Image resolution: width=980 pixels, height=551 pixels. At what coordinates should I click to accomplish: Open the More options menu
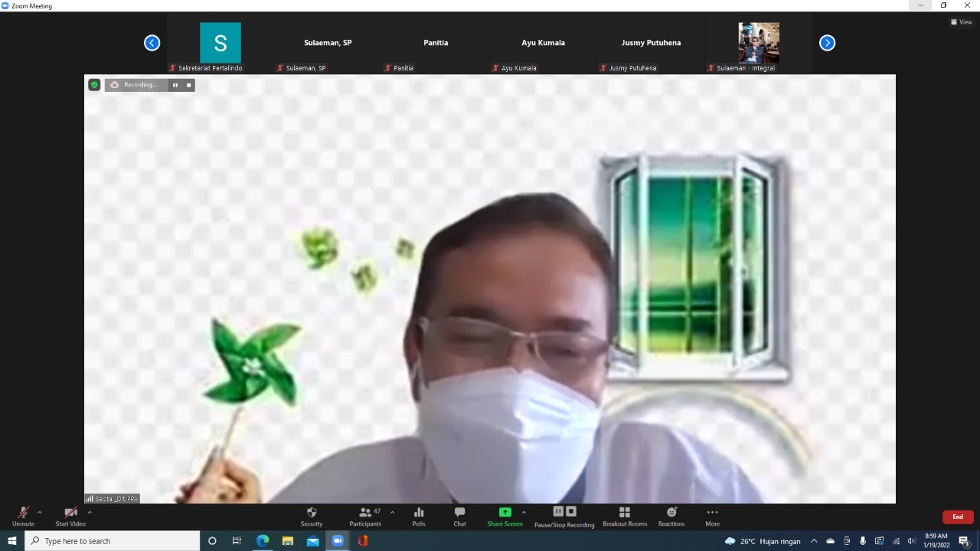[x=712, y=517]
